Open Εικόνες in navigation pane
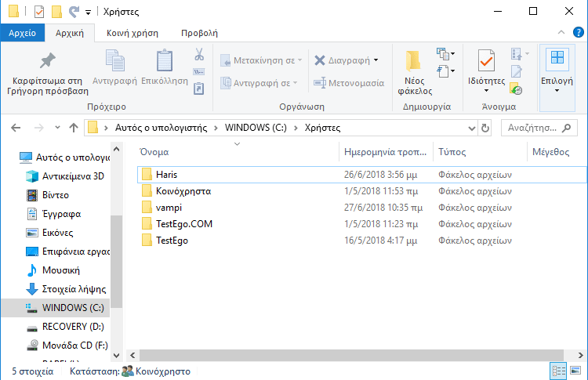Image resolution: width=588 pixels, height=380 pixels. (49, 233)
